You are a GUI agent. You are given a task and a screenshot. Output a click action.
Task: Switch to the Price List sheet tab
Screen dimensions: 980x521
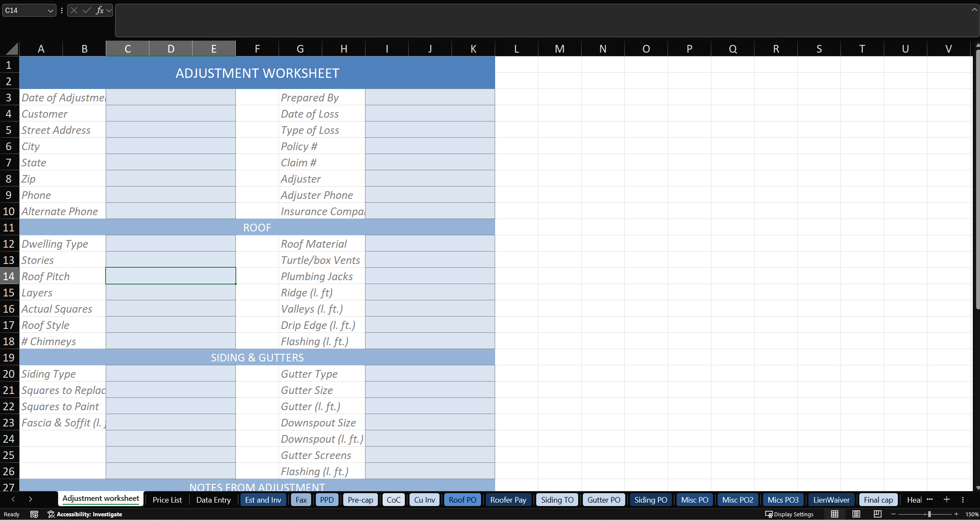167,499
